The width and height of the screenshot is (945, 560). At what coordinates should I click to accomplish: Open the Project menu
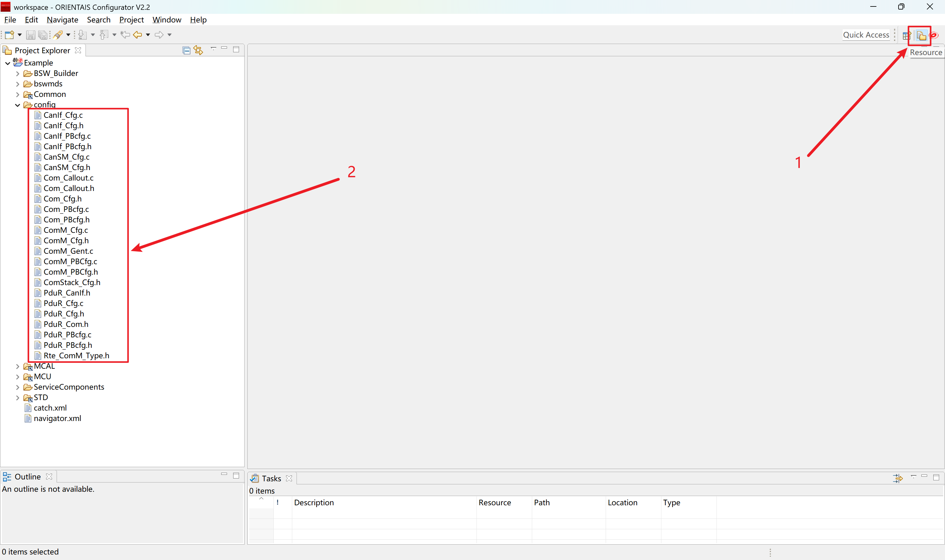(131, 20)
